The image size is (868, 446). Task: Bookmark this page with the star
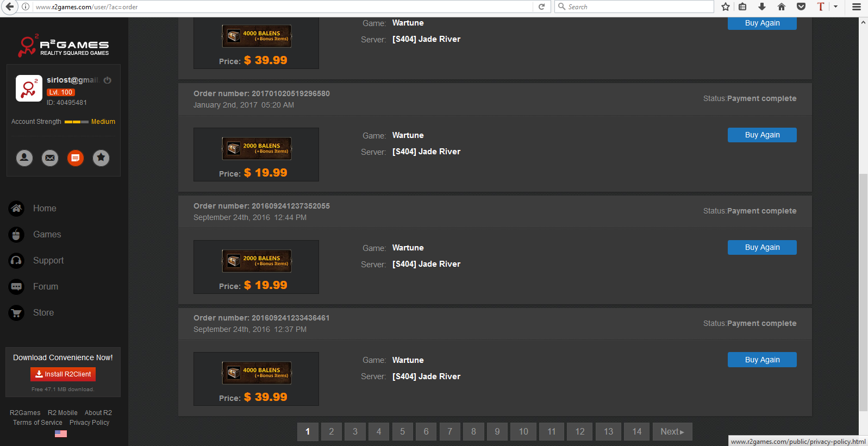(x=725, y=7)
